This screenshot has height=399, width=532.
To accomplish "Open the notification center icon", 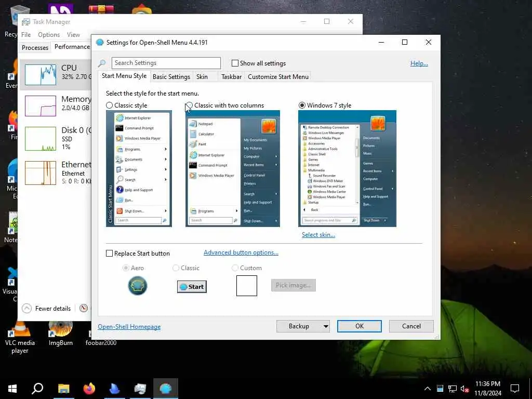I will [x=515, y=389].
